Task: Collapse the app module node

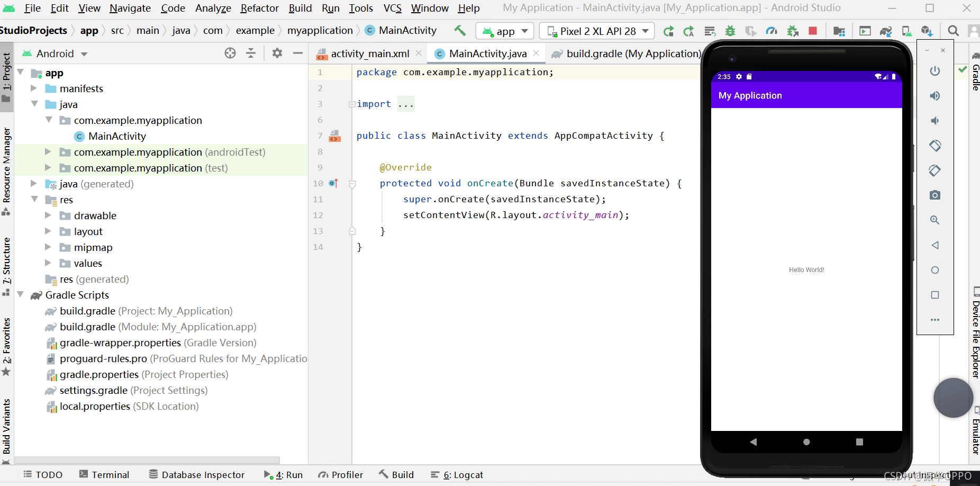Action: [21, 73]
